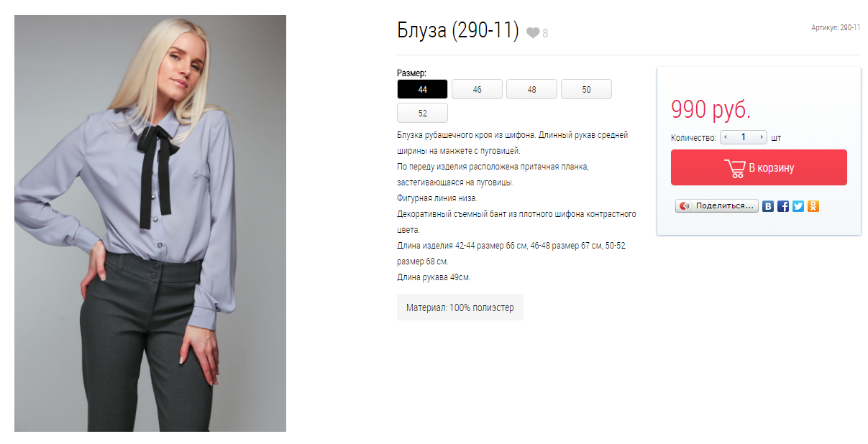The image size is (868, 444).
Task: Increase quantity with the right arrow
Action: (762, 137)
